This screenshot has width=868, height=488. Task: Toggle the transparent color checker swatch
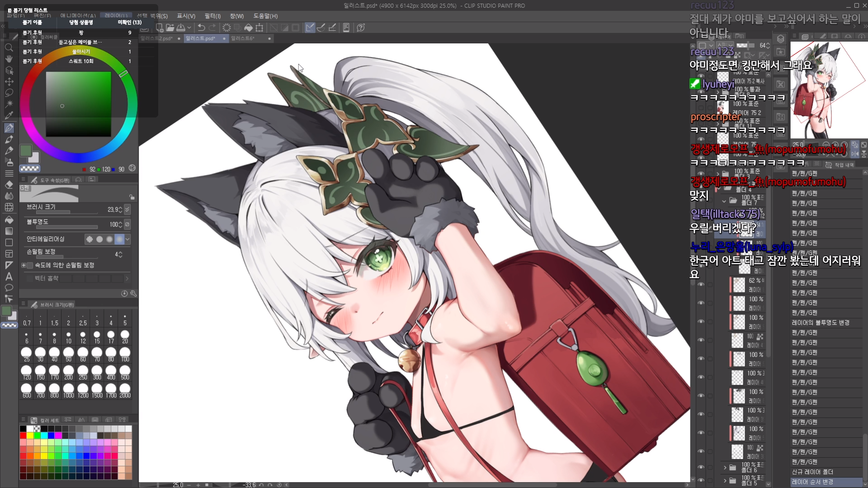click(29, 169)
